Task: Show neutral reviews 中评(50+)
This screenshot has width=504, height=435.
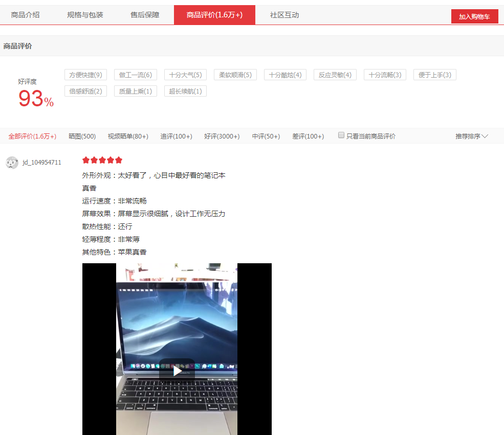Action: pyautogui.click(x=266, y=136)
